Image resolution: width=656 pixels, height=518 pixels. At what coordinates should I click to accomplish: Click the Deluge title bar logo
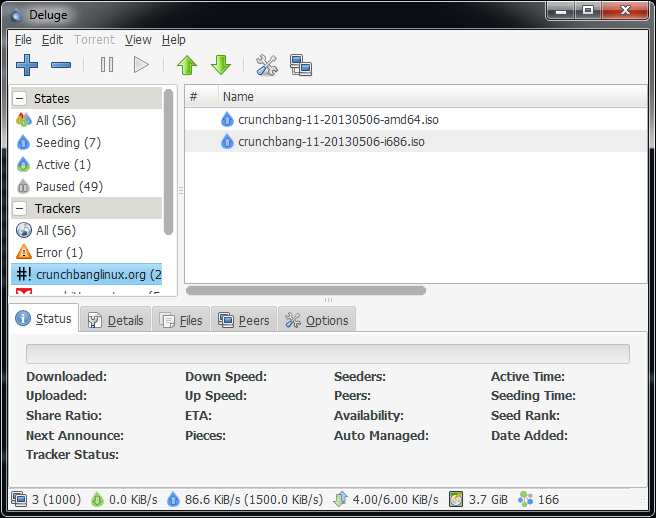(17, 15)
